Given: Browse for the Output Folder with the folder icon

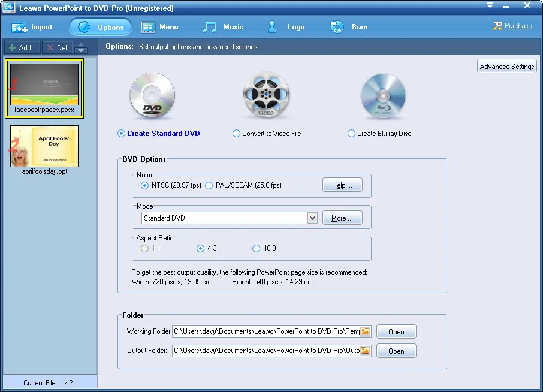Looking at the screenshot, I should click(x=366, y=351).
